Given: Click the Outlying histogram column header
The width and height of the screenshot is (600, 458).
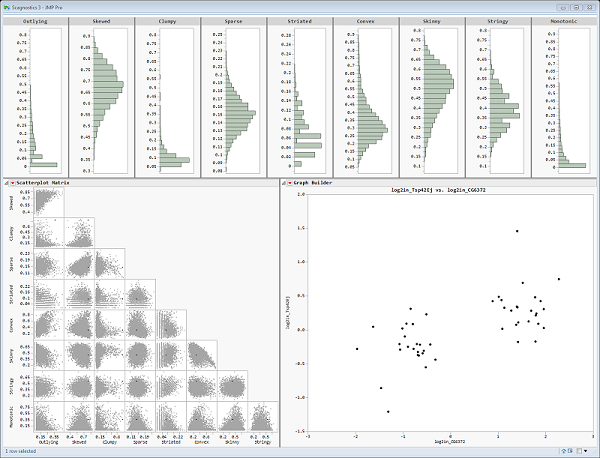Looking at the screenshot, I should (x=33, y=21).
